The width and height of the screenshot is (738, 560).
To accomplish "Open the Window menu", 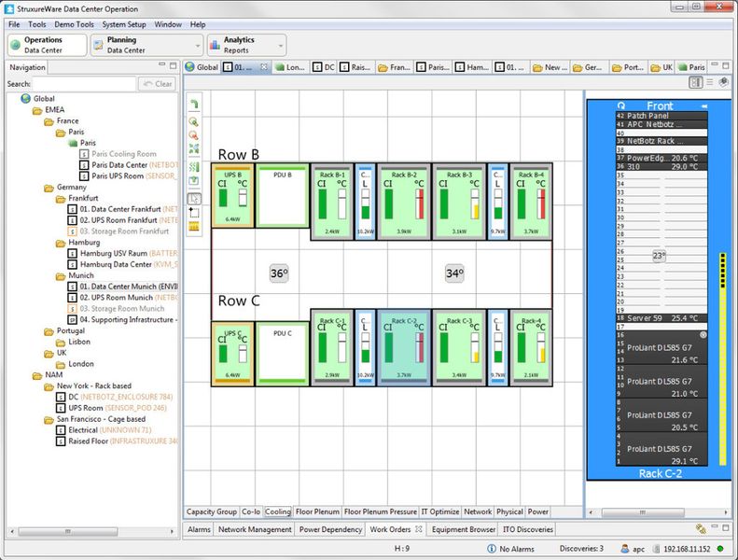I will (168, 24).
